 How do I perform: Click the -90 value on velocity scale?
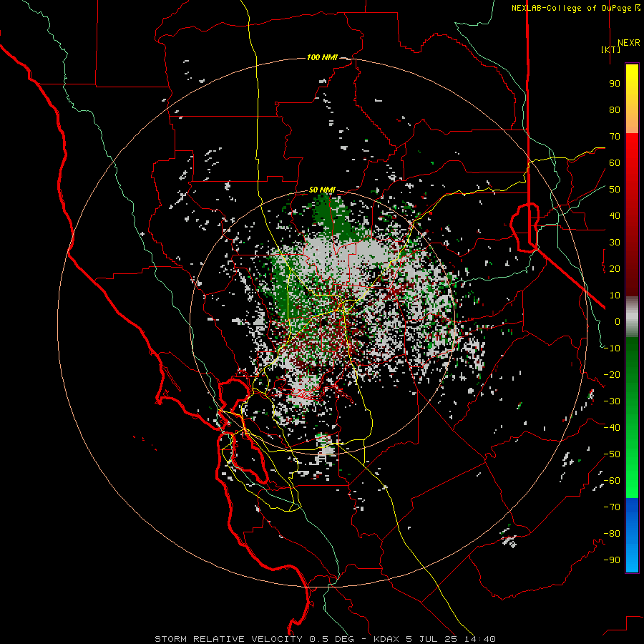click(x=612, y=560)
